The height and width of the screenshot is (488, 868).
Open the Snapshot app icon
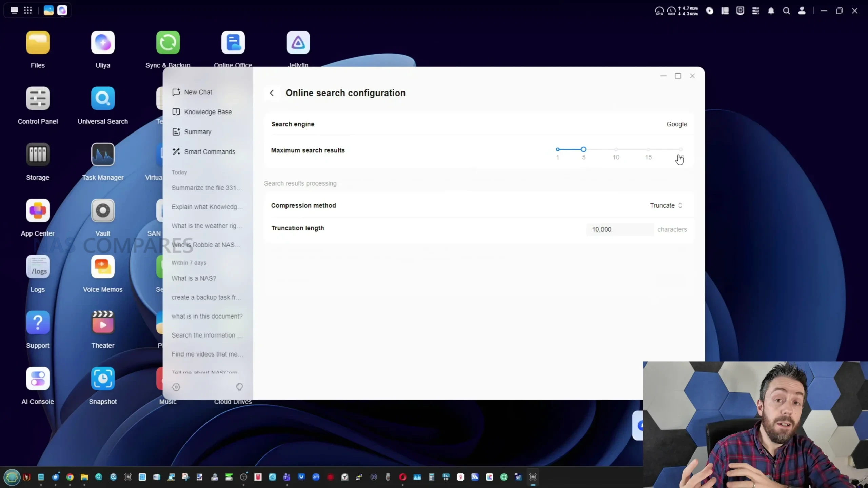click(103, 379)
